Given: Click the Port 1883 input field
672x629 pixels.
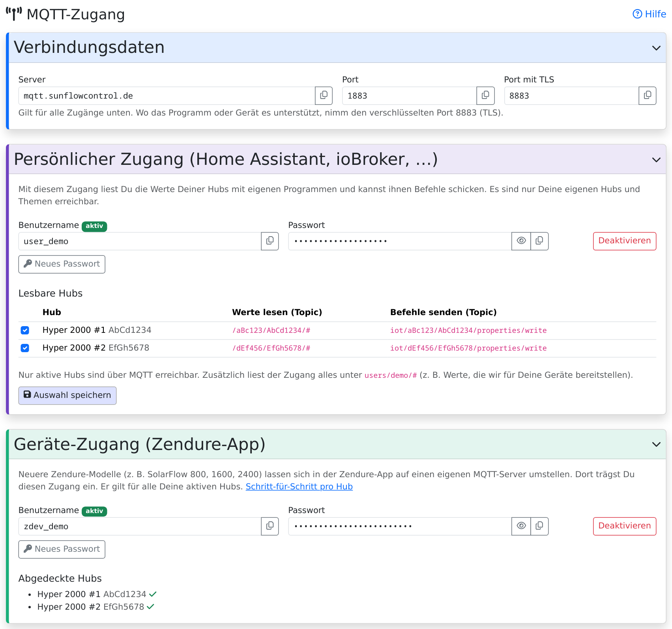Looking at the screenshot, I should click(x=410, y=95).
